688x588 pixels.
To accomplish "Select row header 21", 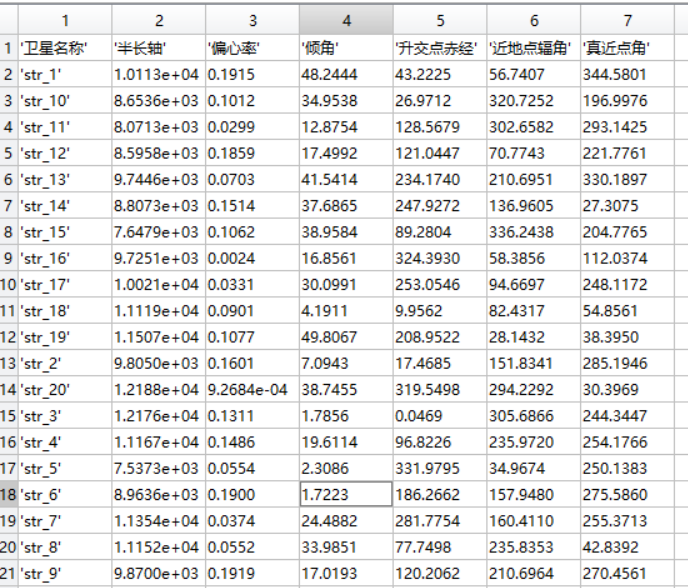I will (9, 573).
